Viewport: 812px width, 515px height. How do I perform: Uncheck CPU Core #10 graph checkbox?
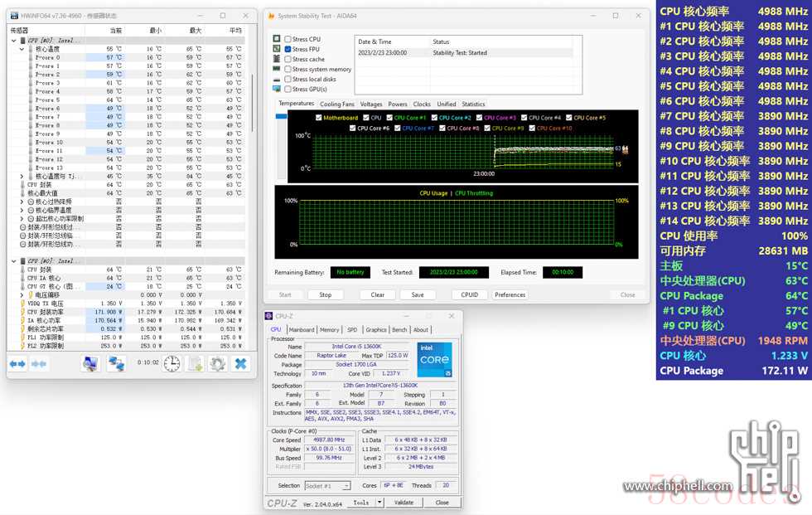point(532,128)
